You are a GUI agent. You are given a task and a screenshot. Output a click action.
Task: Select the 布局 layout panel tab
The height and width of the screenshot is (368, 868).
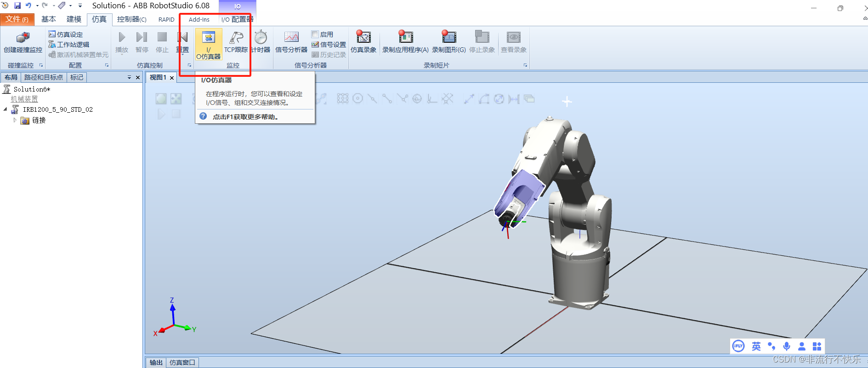pos(11,77)
